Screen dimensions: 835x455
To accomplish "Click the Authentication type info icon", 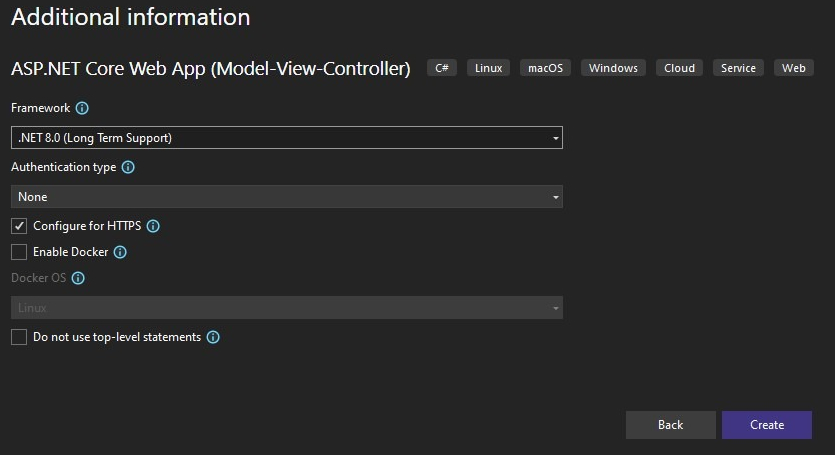I will coord(128,168).
